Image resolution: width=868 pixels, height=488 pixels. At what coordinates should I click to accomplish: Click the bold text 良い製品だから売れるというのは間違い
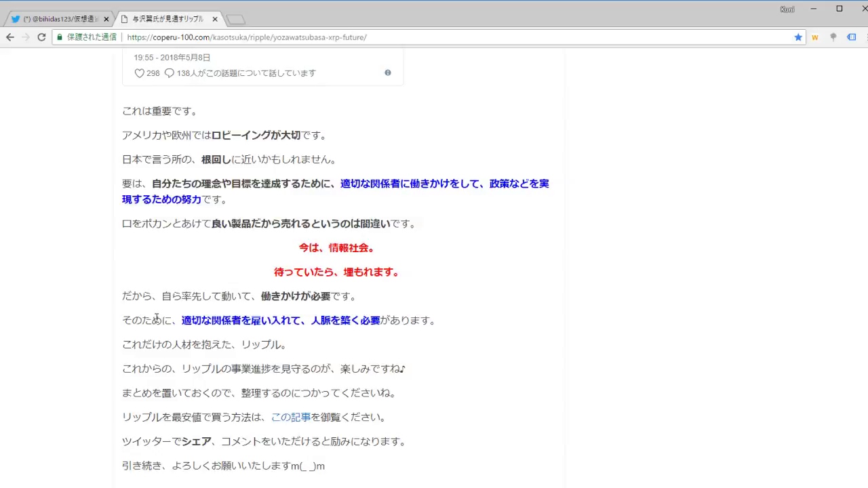pyautogui.click(x=301, y=224)
